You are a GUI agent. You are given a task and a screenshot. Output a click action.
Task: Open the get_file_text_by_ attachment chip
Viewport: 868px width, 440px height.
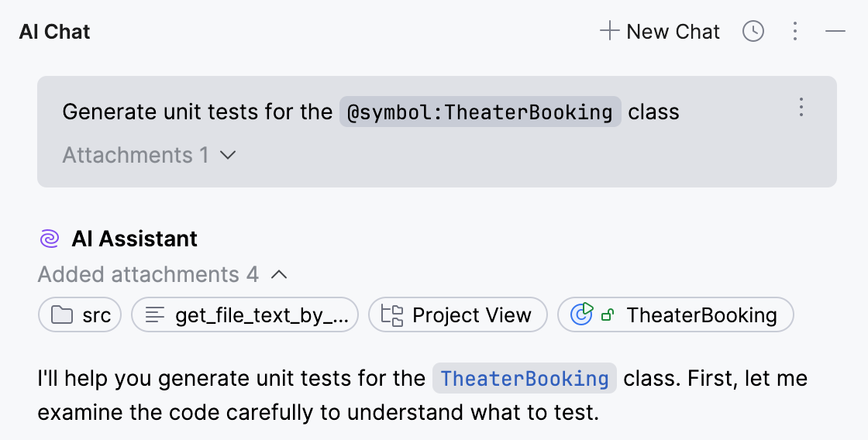tap(245, 315)
